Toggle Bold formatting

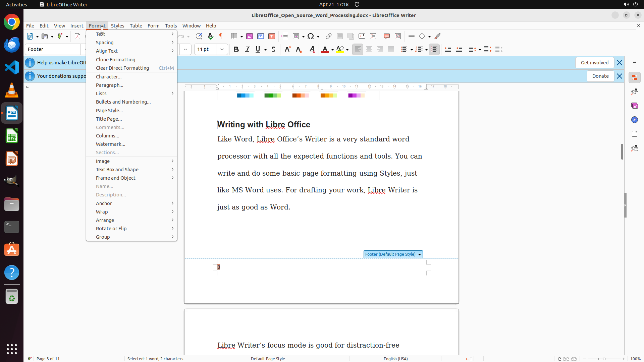[236, 49]
